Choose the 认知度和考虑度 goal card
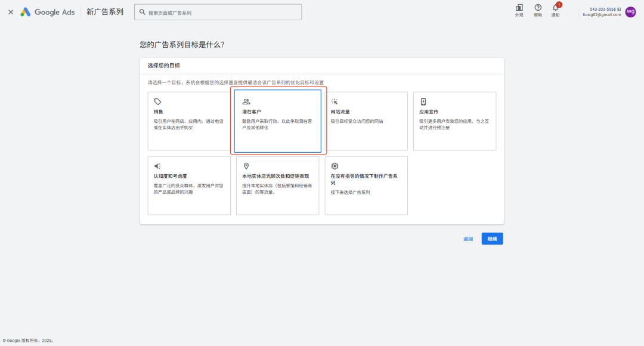The image size is (644, 346). 189,186
